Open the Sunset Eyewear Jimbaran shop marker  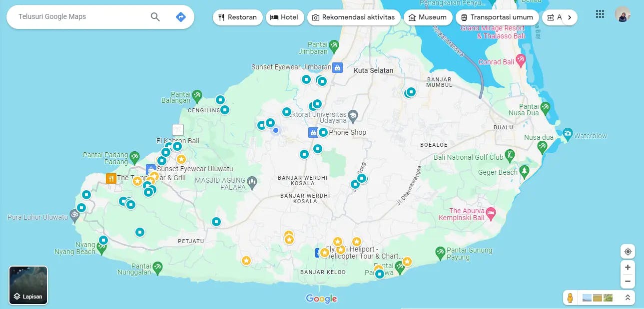(338, 67)
